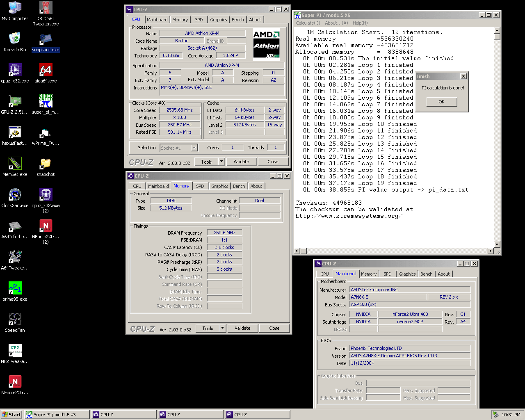
Task: Launch A64Tweaker desktop icon
Action: [x=15, y=260]
